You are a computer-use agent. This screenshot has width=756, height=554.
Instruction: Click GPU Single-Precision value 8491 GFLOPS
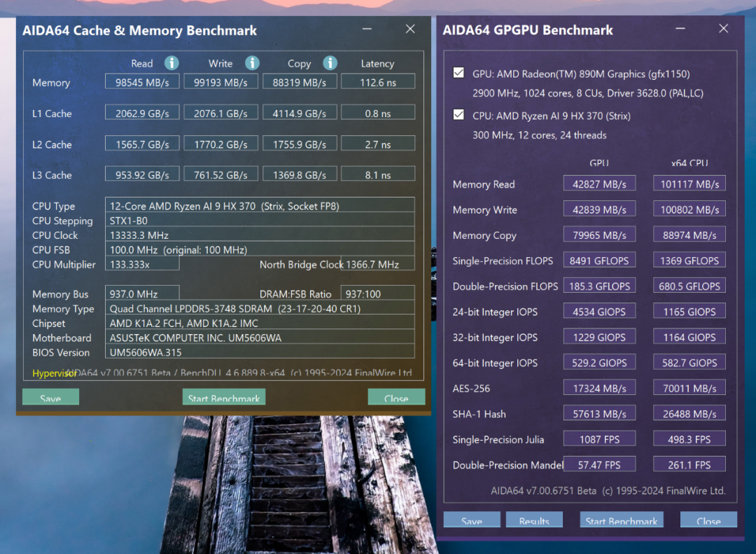599,260
